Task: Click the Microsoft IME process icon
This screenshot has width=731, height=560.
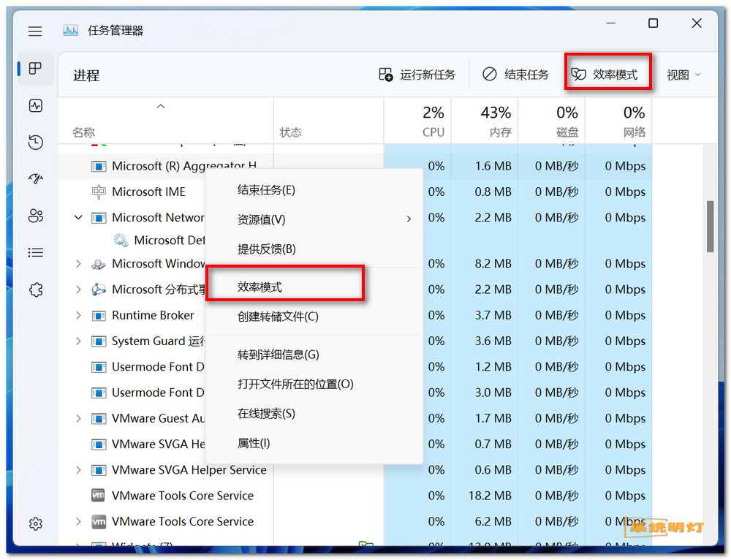Action: coord(99,192)
